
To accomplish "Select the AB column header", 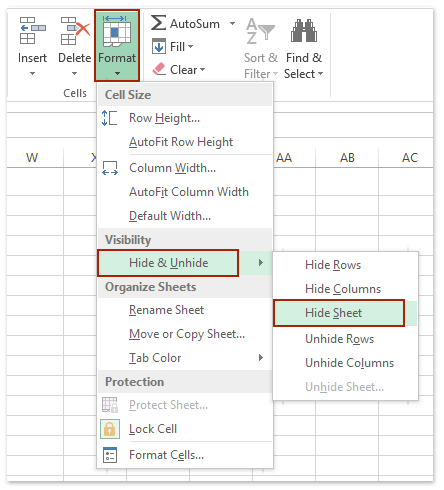I will 347,158.
